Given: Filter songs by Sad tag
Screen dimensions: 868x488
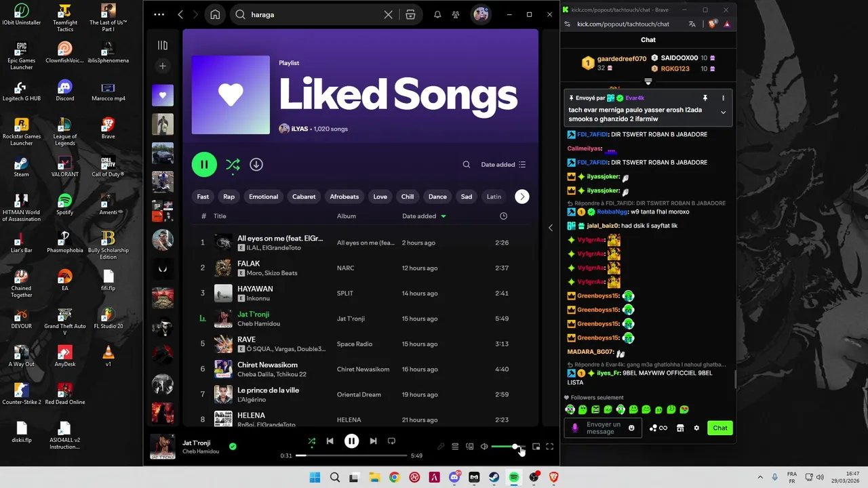Looking at the screenshot, I should pyautogui.click(x=467, y=197).
